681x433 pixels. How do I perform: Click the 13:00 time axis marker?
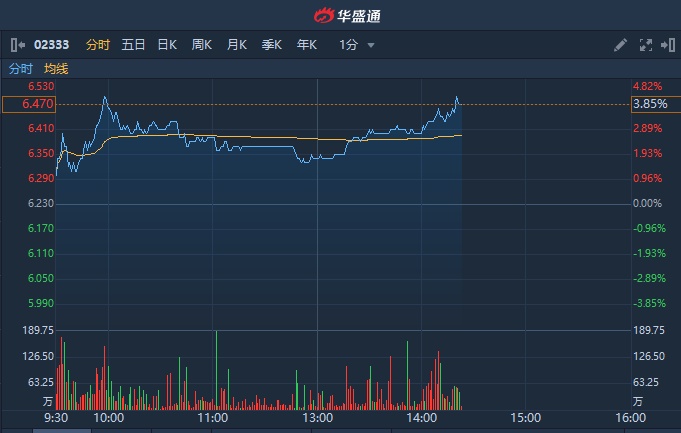(317, 417)
